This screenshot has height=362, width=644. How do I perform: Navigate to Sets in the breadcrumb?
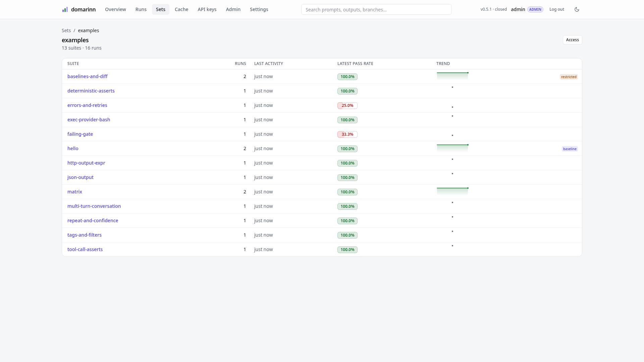point(66,31)
